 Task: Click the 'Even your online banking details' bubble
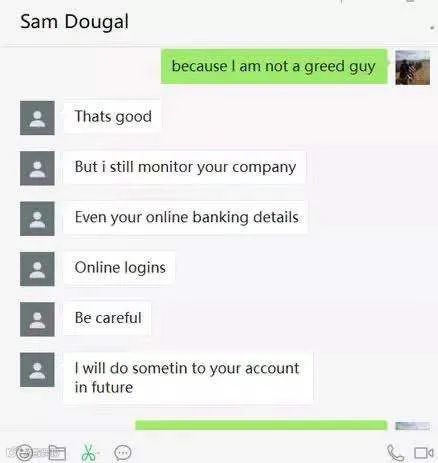pyautogui.click(x=185, y=218)
